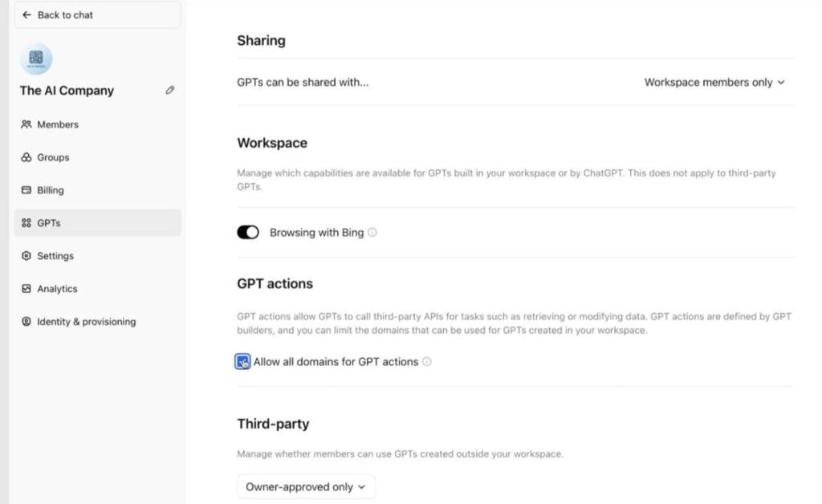Click GPT actions description paragraph

click(514, 323)
